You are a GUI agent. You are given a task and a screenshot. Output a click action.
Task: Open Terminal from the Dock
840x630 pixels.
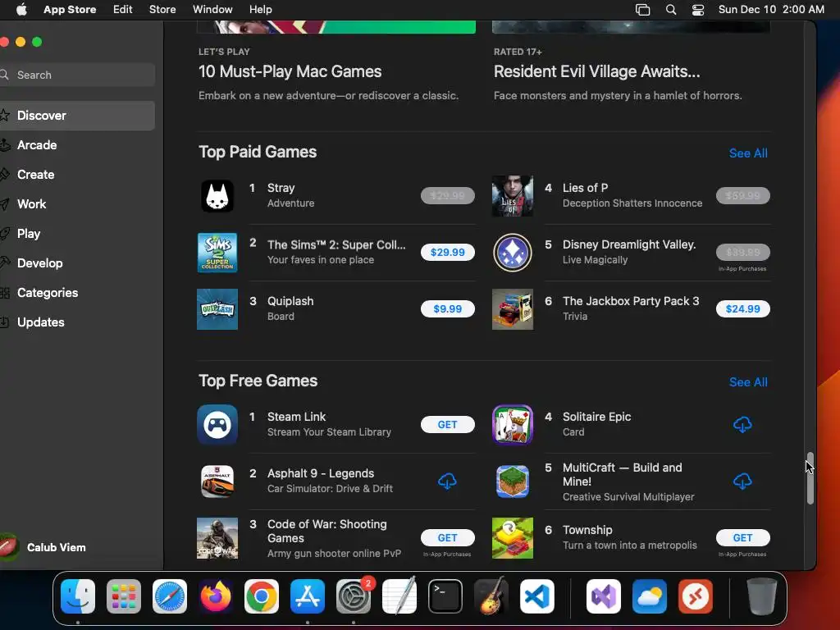click(x=445, y=596)
